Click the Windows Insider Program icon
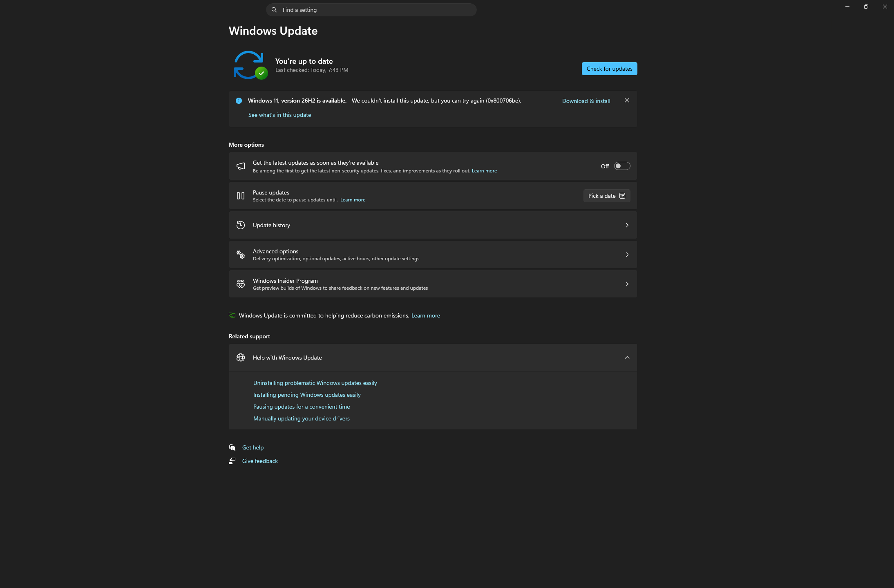The height and width of the screenshot is (588, 894). click(241, 284)
